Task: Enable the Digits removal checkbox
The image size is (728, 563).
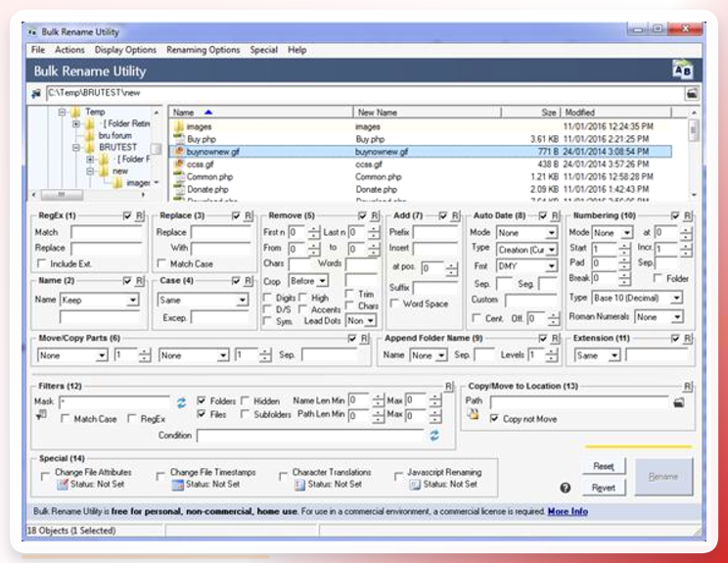Action: 267,298
